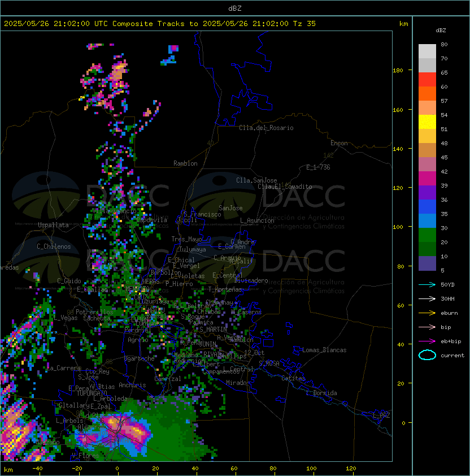The image size is (470, 476).
Task: Click the 'Agrelo' place label
Action: tap(138, 340)
